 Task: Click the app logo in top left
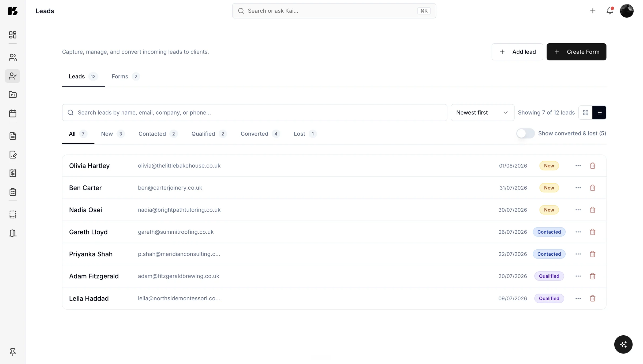pyautogui.click(x=13, y=11)
